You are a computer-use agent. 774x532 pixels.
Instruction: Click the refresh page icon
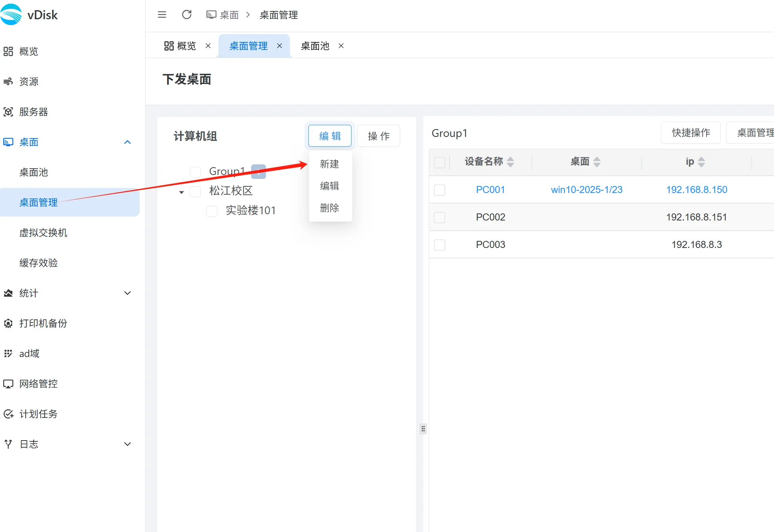(x=187, y=15)
